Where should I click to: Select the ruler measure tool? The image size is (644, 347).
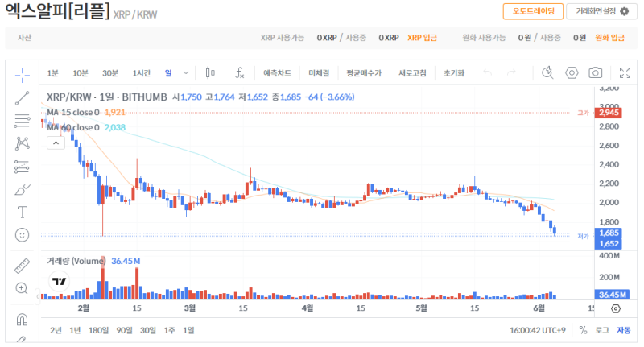pyautogui.click(x=23, y=266)
